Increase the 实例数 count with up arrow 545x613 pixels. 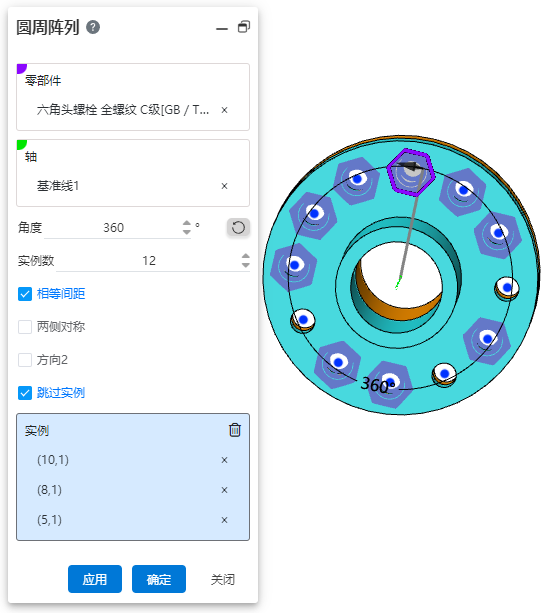[x=246, y=256]
